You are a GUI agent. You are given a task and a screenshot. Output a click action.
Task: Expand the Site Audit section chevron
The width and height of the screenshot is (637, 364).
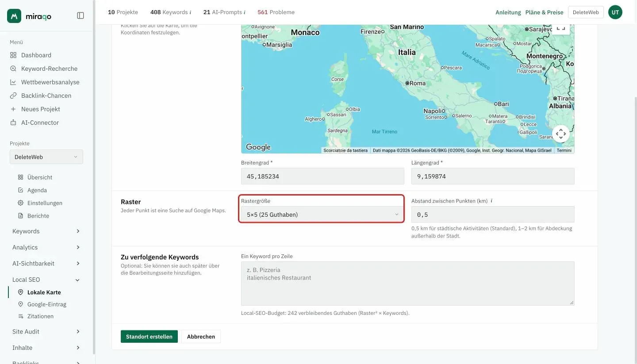click(x=78, y=332)
